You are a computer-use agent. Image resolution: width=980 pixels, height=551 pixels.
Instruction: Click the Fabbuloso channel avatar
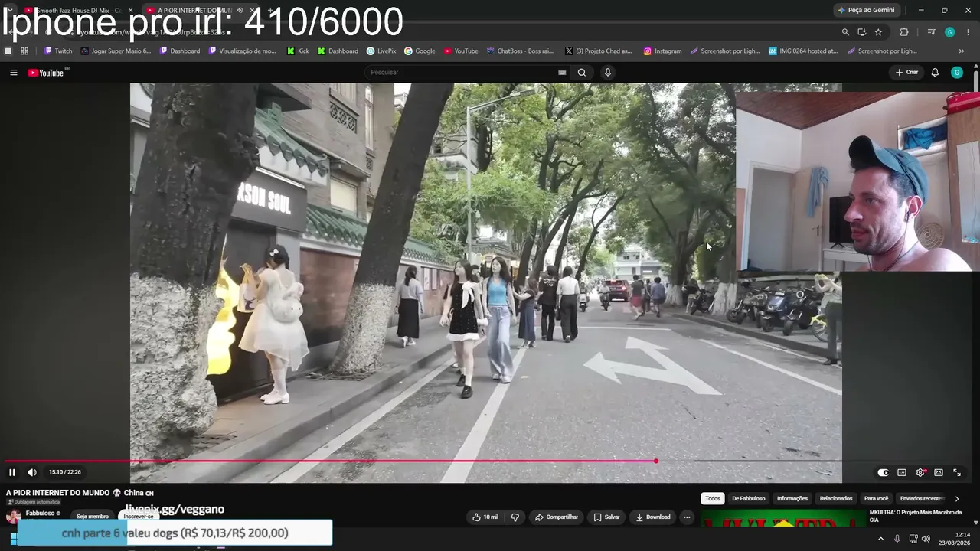pos(13,516)
